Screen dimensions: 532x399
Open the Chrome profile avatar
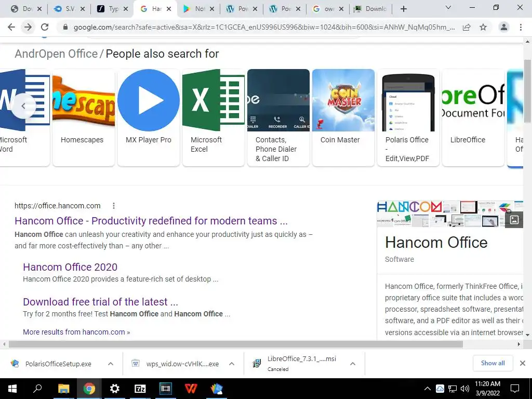504,27
